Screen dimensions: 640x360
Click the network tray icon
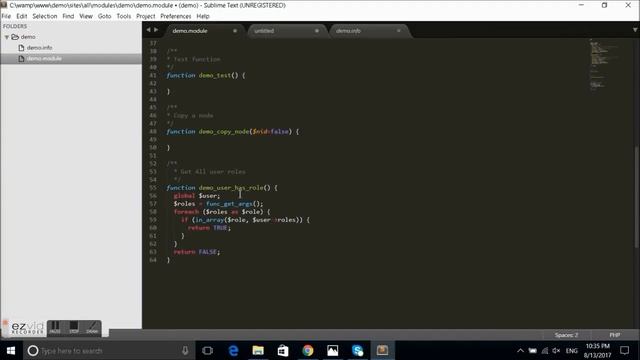click(544, 351)
